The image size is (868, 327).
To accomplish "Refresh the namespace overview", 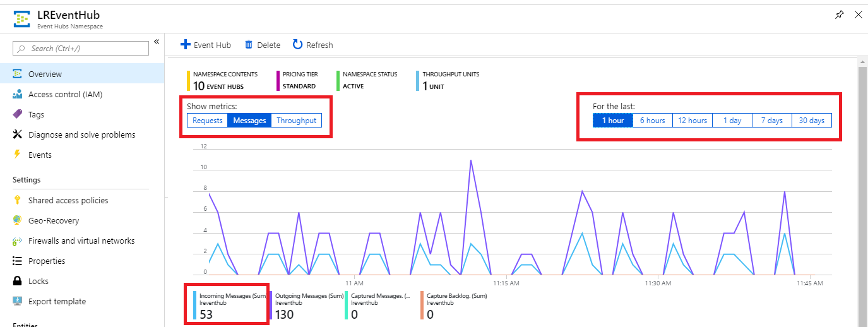I will (x=312, y=45).
